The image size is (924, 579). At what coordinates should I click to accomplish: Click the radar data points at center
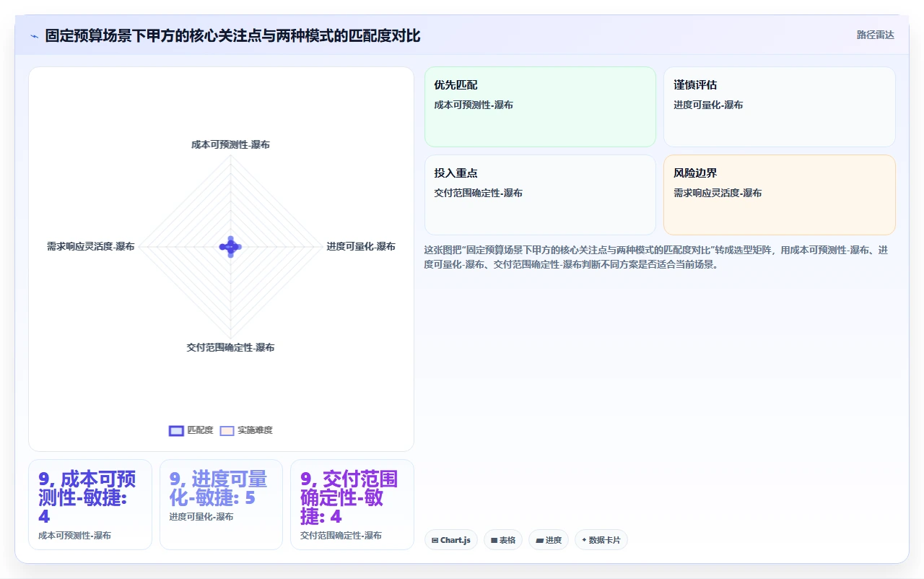[x=230, y=246]
